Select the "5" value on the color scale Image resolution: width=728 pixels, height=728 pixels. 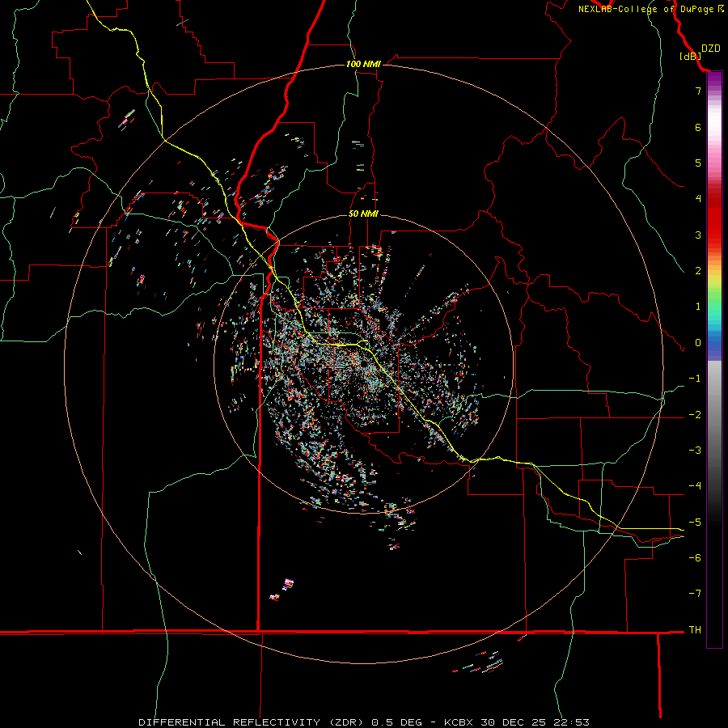[x=698, y=163]
